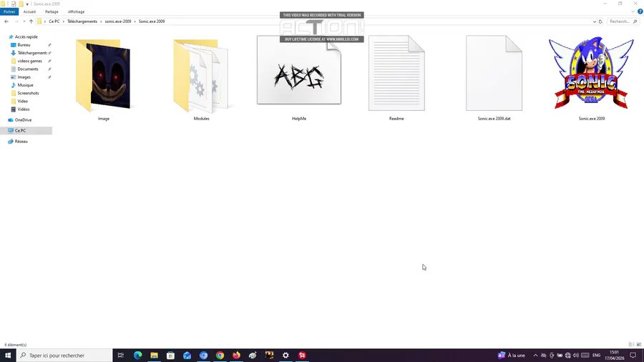Open Images in navigation pane

point(24,77)
